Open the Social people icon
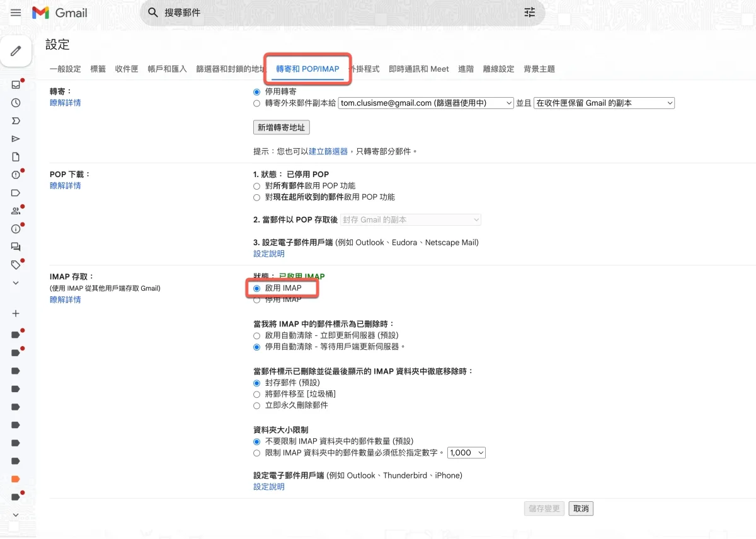Image resolution: width=756 pixels, height=539 pixels. click(16, 211)
